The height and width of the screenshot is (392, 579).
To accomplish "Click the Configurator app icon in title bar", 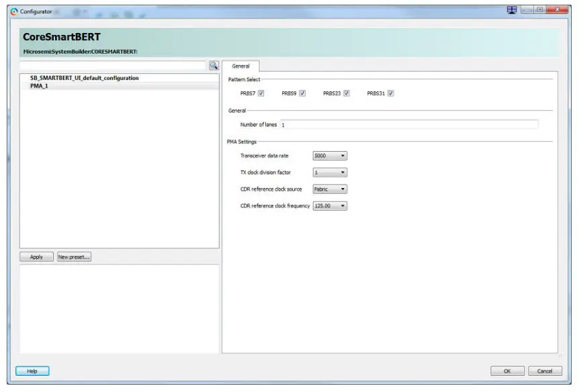I will tap(14, 11).
